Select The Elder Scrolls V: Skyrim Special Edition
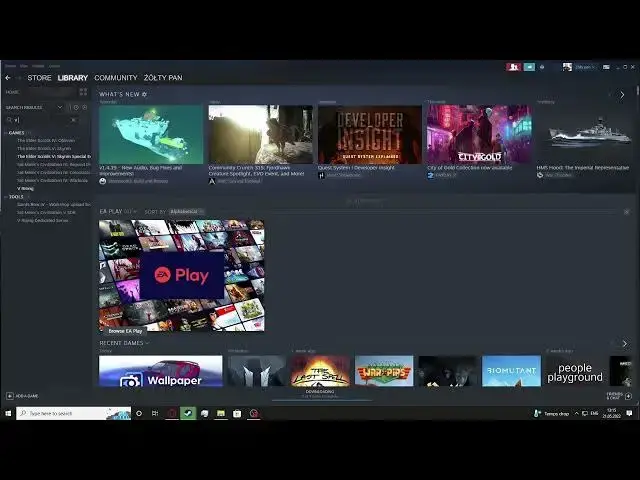This screenshot has width=640, height=480. tap(54, 156)
